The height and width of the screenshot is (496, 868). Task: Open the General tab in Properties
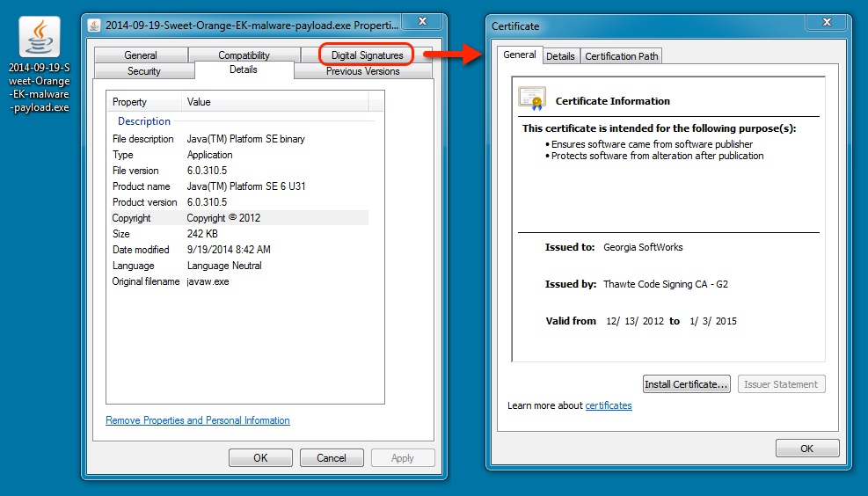[x=141, y=55]
